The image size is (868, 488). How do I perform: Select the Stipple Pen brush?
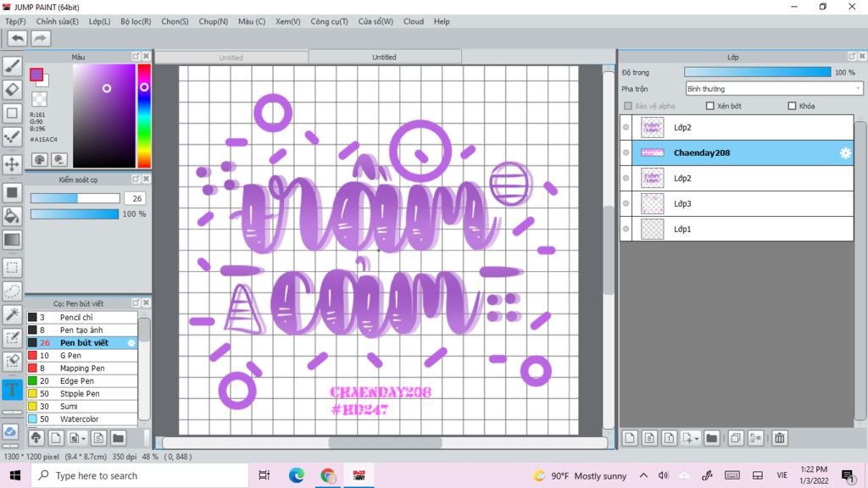[82, 394]
